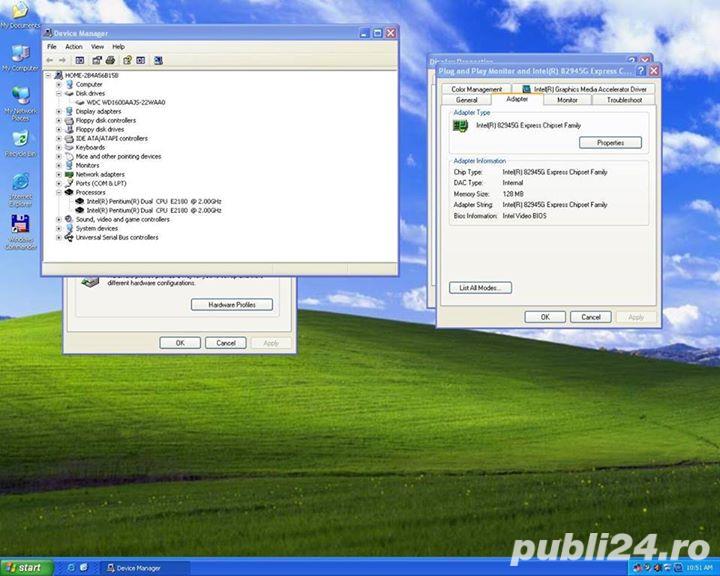The width and height of the screenshot is (720, 576).
Task: Click the Universal Serial Bus controllers icon
Action: point(69,237)
